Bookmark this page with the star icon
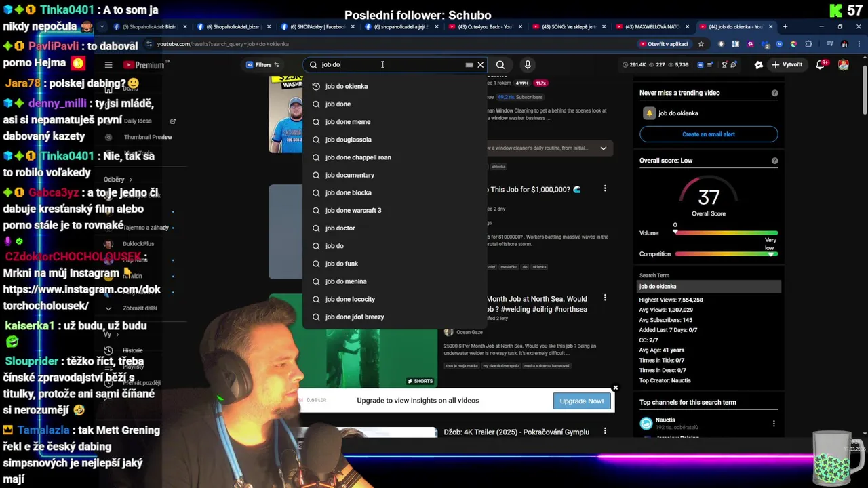The image size is (868, 488). click(x=701, y=44)
